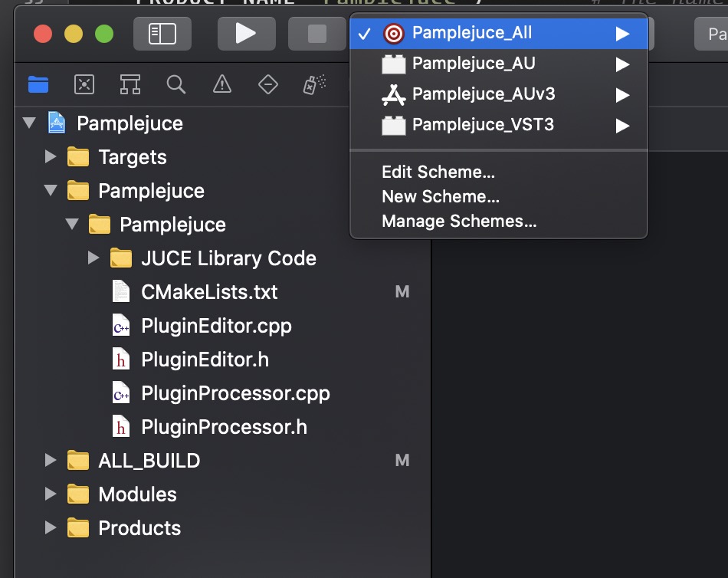
Task: Click the Run (play) button
Action: pos(246,33)
